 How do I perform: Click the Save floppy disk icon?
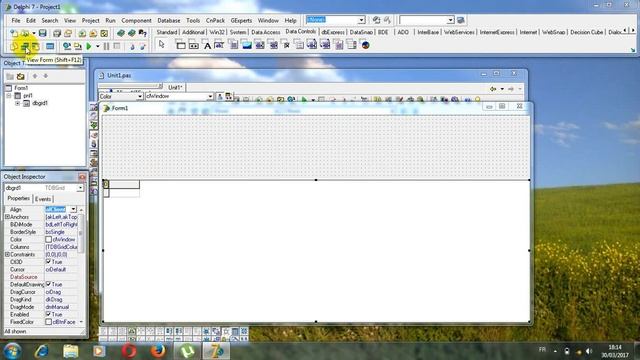tap(42, 33)
